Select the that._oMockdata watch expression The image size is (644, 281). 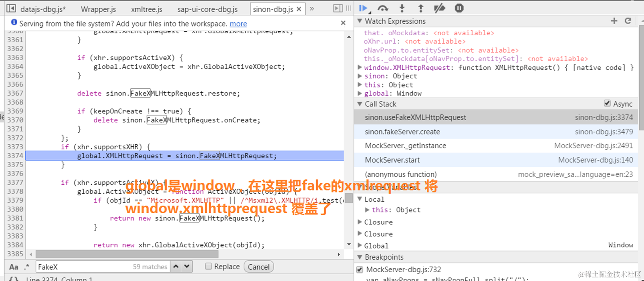(x=429, y=33)
